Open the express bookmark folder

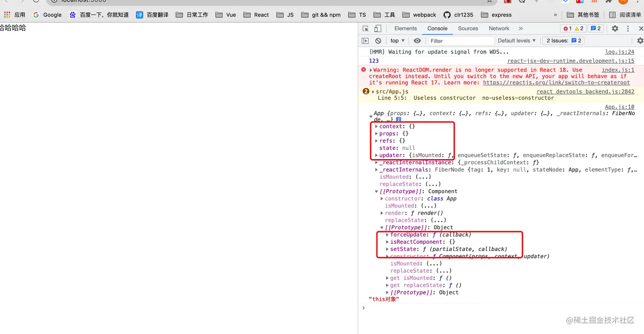coord(496,15)
